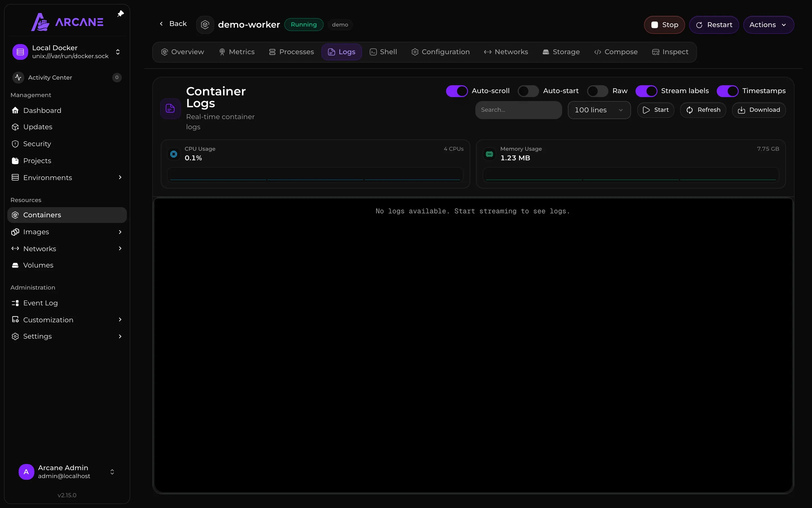Click the Arcane logo
The height and width of the screenshot is (508, 812).
coord(67,22)
